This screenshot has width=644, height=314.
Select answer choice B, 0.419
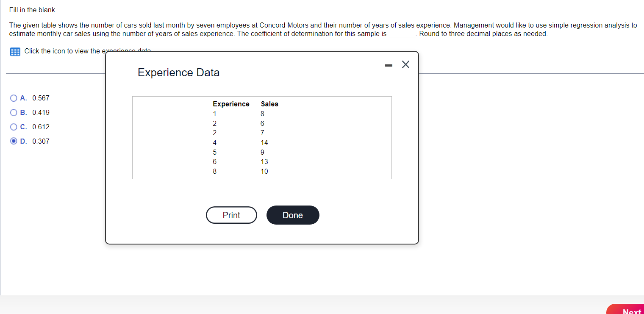[14, 112]
